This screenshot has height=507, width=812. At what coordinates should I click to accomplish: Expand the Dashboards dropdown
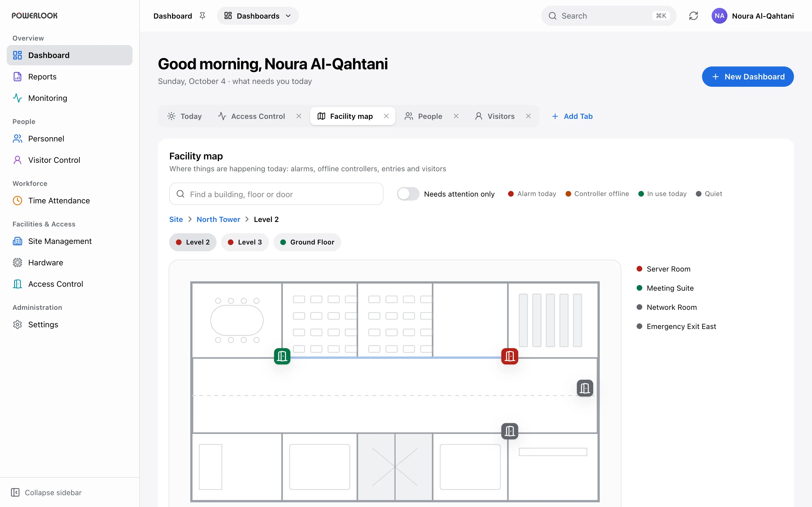pos(258,16)
